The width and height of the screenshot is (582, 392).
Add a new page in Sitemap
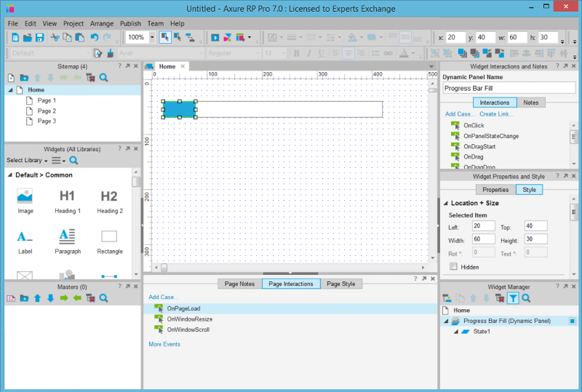[11, 78]
